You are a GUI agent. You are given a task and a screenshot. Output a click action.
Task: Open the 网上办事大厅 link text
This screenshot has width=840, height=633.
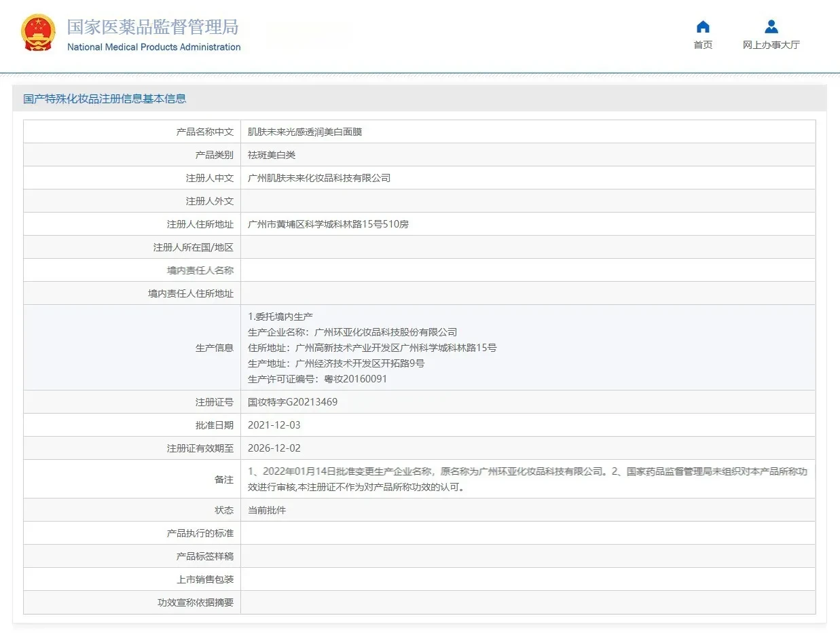pyautogui.click(x=771, y=46)
